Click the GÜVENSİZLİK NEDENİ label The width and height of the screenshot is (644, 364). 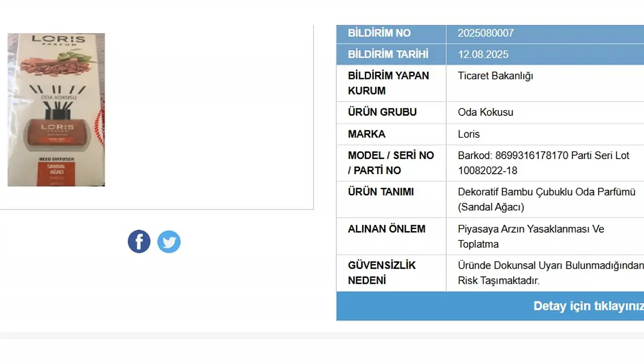click(x=381, y=273)
